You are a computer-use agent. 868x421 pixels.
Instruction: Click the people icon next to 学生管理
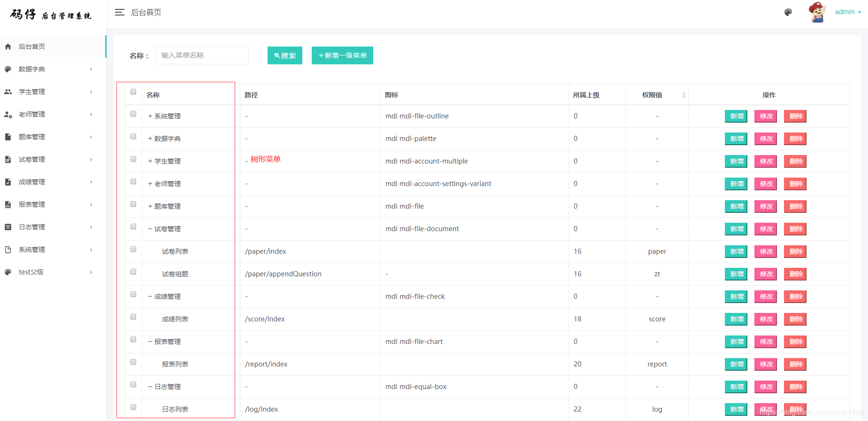8,92
